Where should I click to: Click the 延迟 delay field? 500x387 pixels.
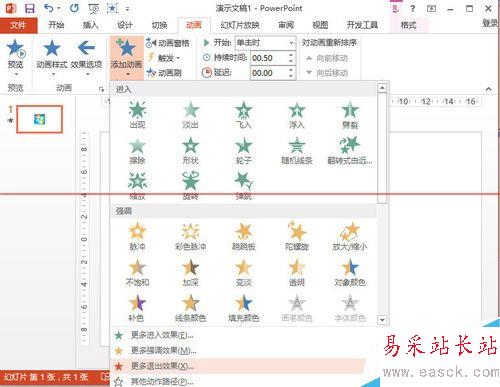coord(269,73)
